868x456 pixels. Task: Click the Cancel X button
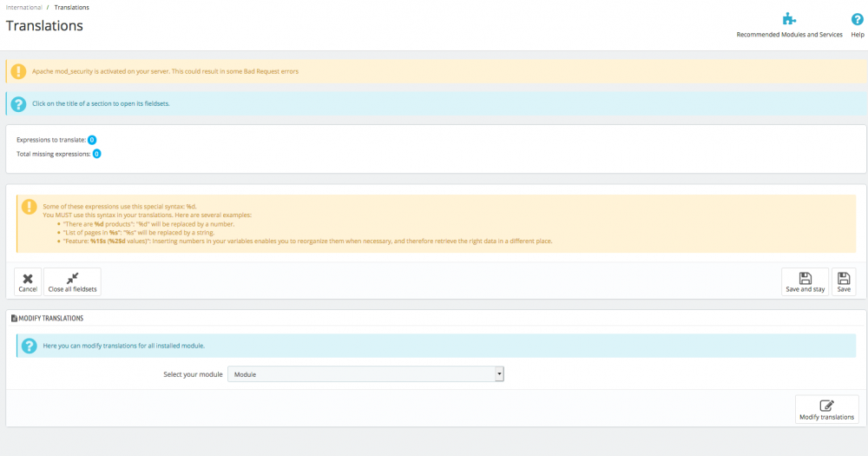pyautogui.click(x=28, y=282)
